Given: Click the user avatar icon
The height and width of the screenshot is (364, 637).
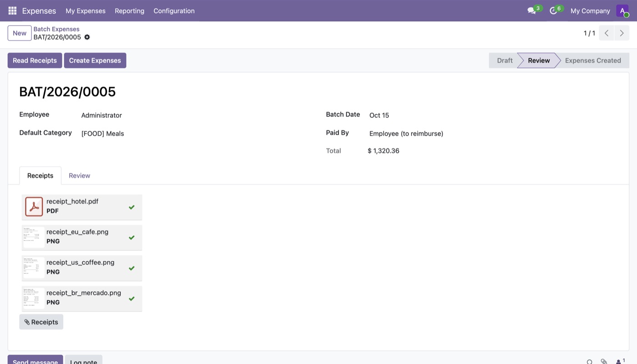Looking at the screenshot, I should coord(622,10).
